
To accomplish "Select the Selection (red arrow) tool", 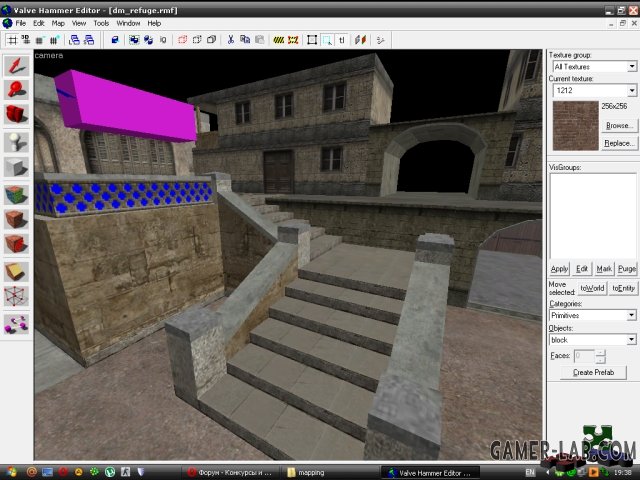I will (16, 65).
